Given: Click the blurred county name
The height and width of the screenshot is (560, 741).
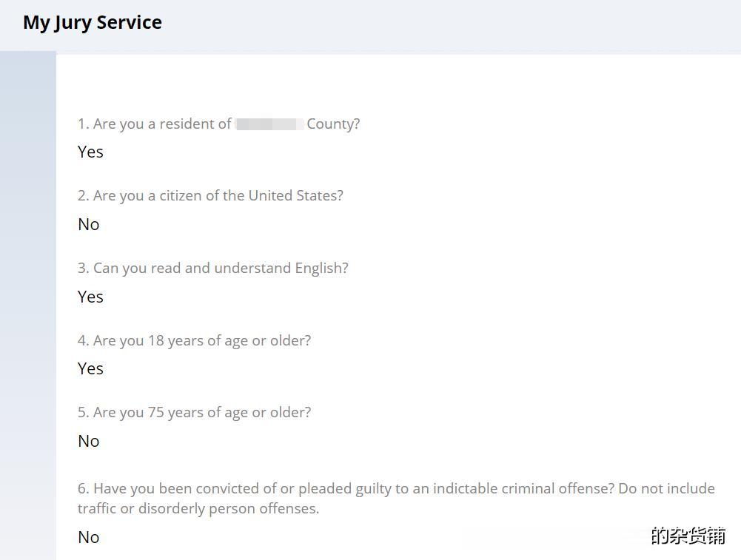Looking at the screenshot, I should [269, 124].
